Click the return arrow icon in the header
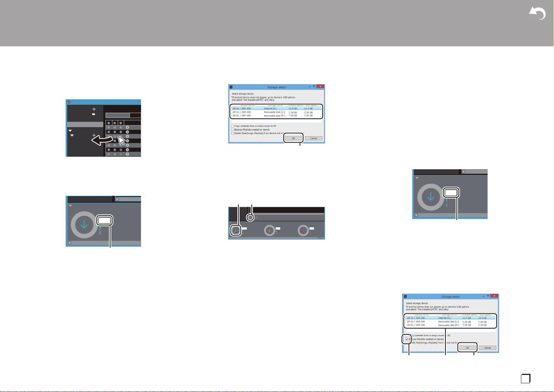This screenshot has width=554, height=392. 537,14
